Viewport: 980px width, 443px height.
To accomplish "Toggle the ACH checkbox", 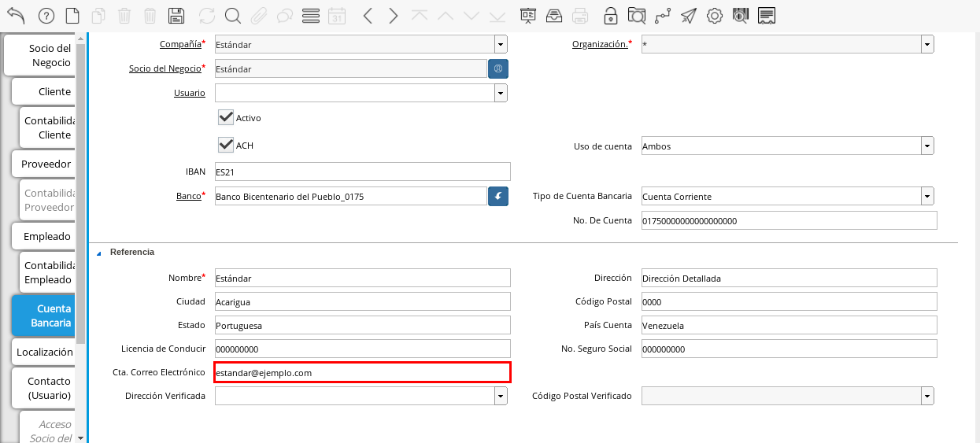I will click(226, 145).
